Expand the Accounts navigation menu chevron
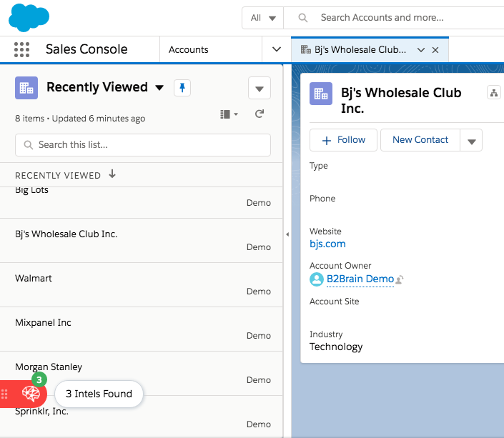This screenshot has width=504, height=438. click(277, 49)
